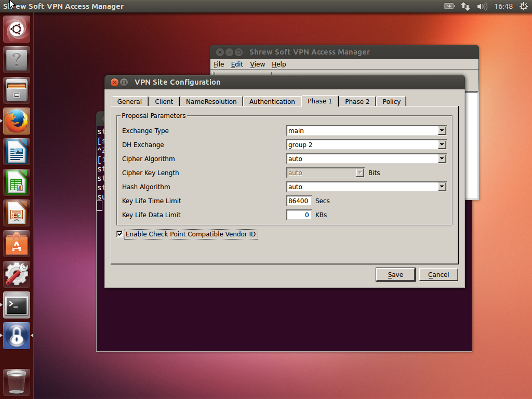Open the Trash icon in launcher
This screenshot has height=399, width=532.
click(x=17, y=382)
